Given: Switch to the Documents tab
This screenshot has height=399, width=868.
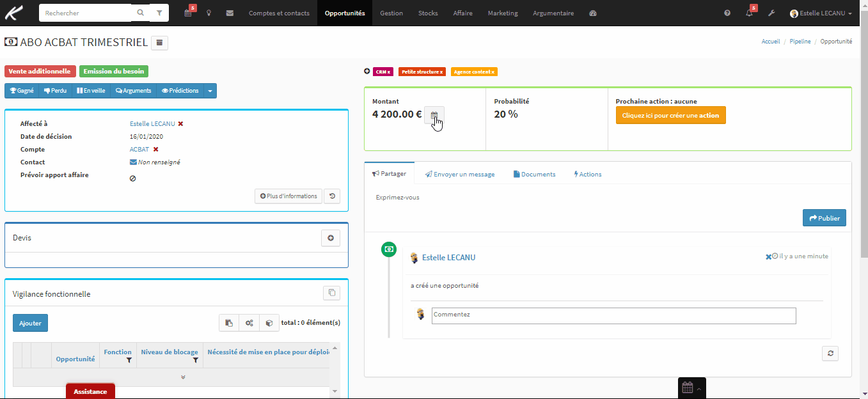Looking at the screenshot, I should coord(534,174).
